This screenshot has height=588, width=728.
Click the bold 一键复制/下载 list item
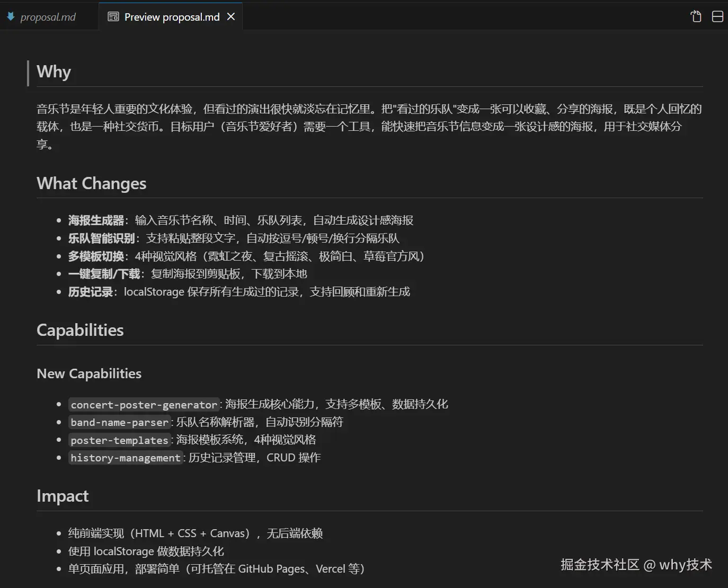point(104,274)
